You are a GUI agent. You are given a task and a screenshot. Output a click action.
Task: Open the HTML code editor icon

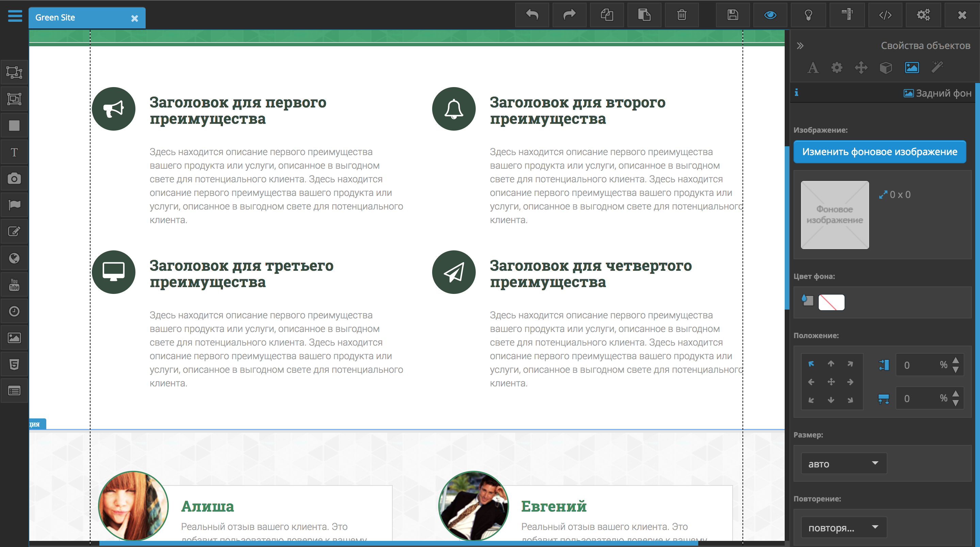(885, 15)
